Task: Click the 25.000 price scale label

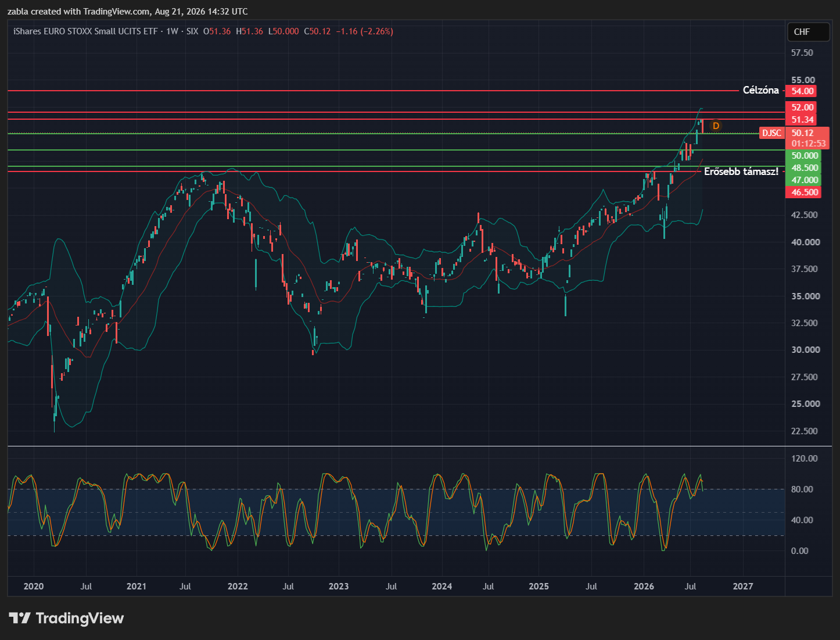Action: 805,403
